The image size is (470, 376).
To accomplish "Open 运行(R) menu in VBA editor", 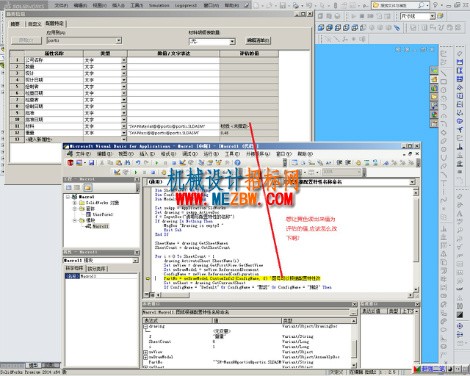I will (x=211, y=154).
